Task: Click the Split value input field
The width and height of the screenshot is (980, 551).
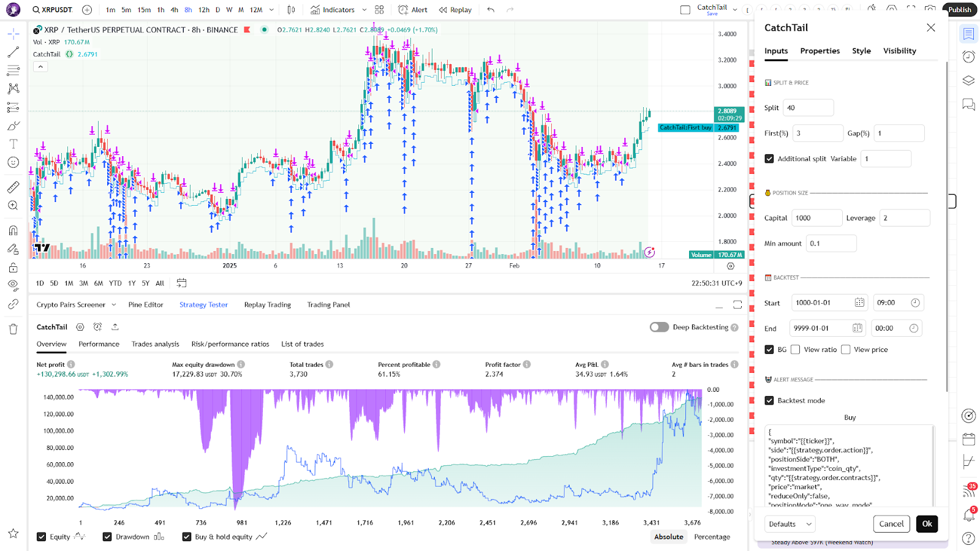Action: 808,108
